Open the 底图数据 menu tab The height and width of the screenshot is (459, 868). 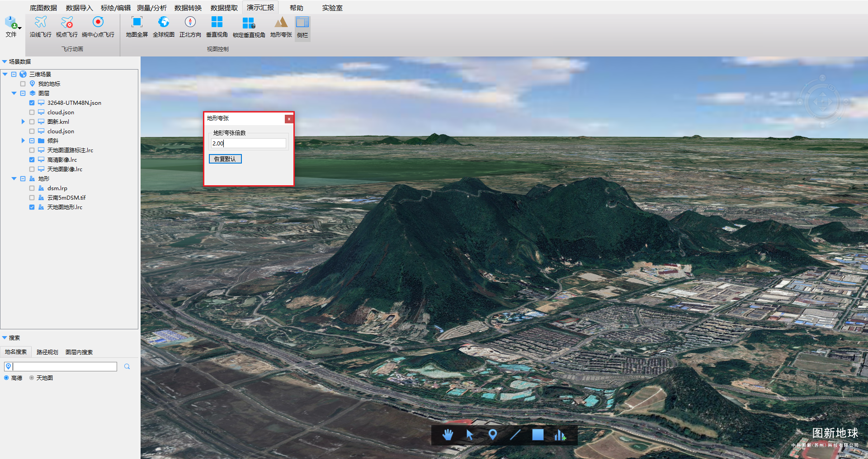point(43,8)
